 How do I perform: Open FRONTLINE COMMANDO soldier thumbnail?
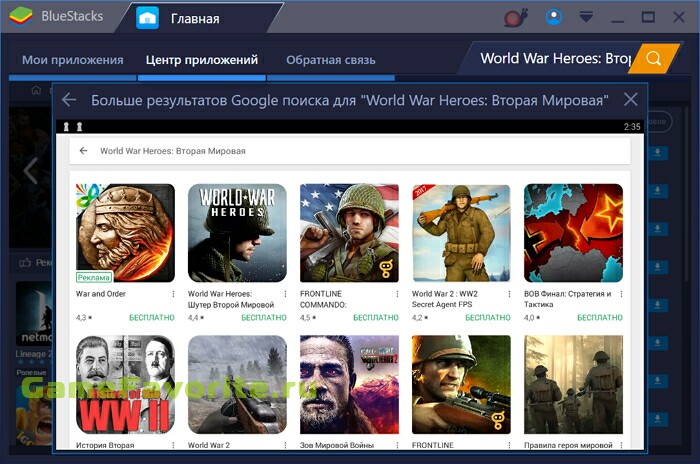[349, 233]
